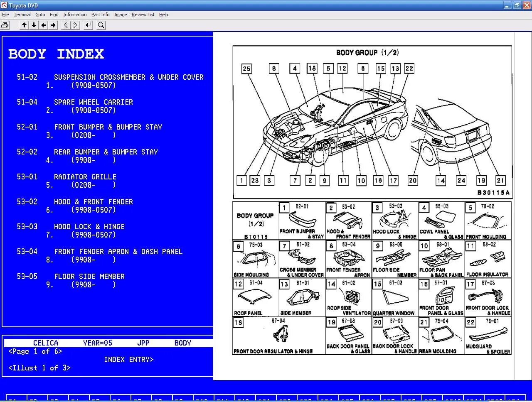Image resolution: width=532 pixels, height=402 pixels.
Task: Click the <Illust 1 of 3> status text
Action: pos(39,368)
